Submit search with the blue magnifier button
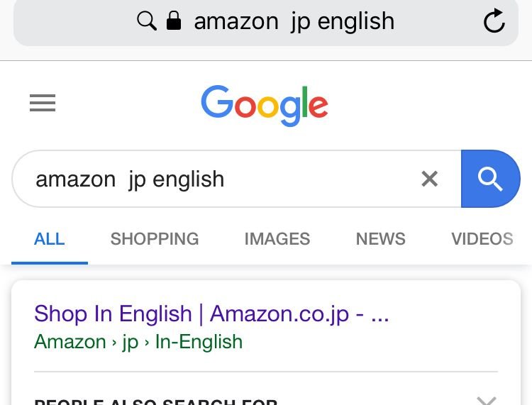Viewport: 532px width, 405px height. click(x=490, y=179)
